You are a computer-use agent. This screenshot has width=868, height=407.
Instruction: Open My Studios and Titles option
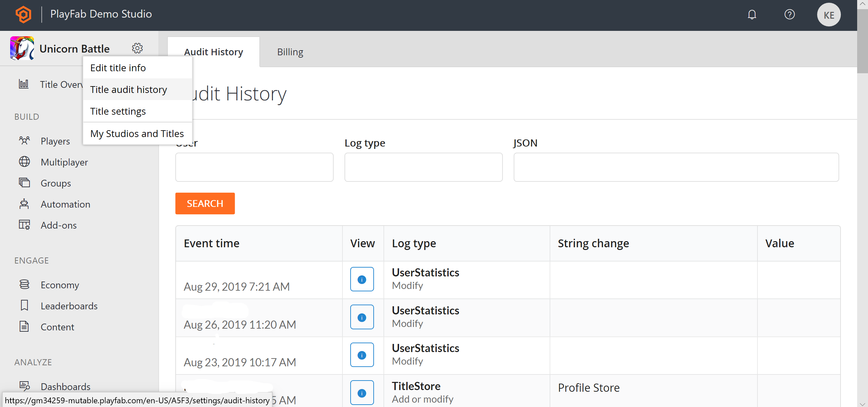pyautogui.click(x=137, y=133)
